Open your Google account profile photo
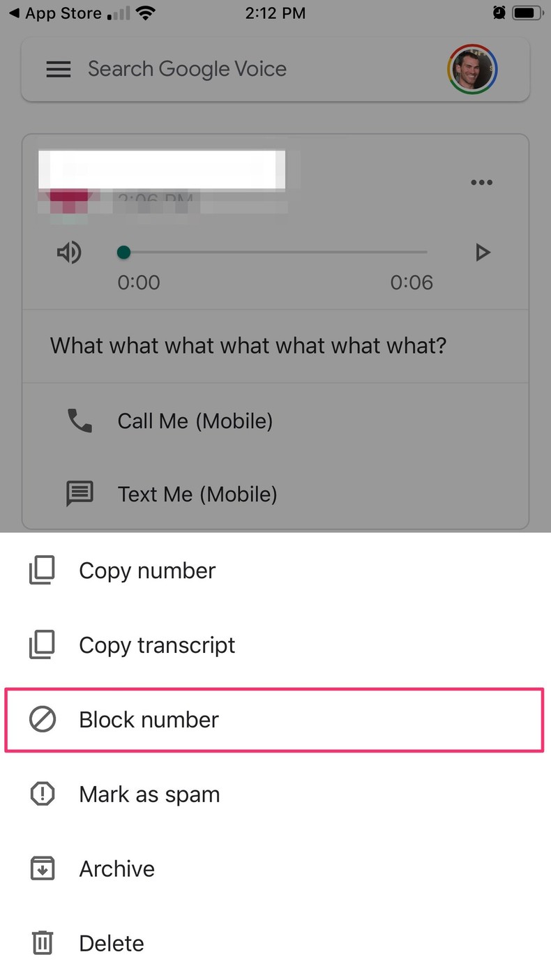Viewport: 551px width, 980px height. point(472,69)
